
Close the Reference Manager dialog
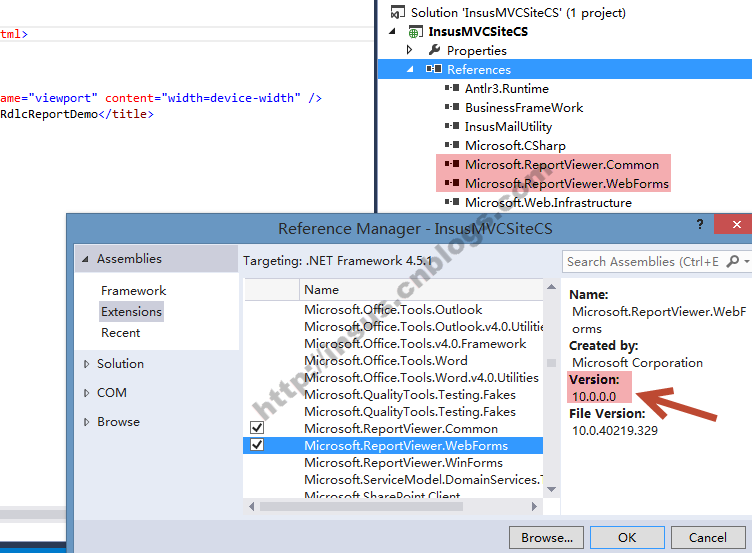pyautogui.click(x=736, y=224)
